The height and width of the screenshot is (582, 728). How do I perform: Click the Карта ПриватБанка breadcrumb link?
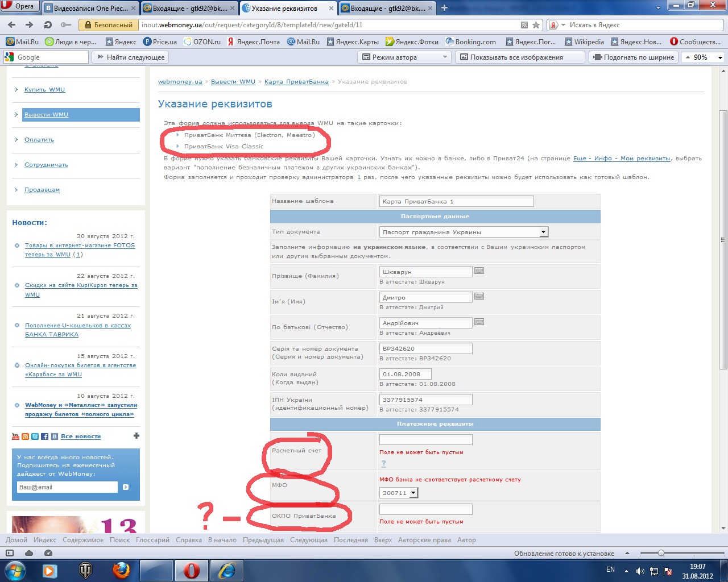tap(296, 82)
